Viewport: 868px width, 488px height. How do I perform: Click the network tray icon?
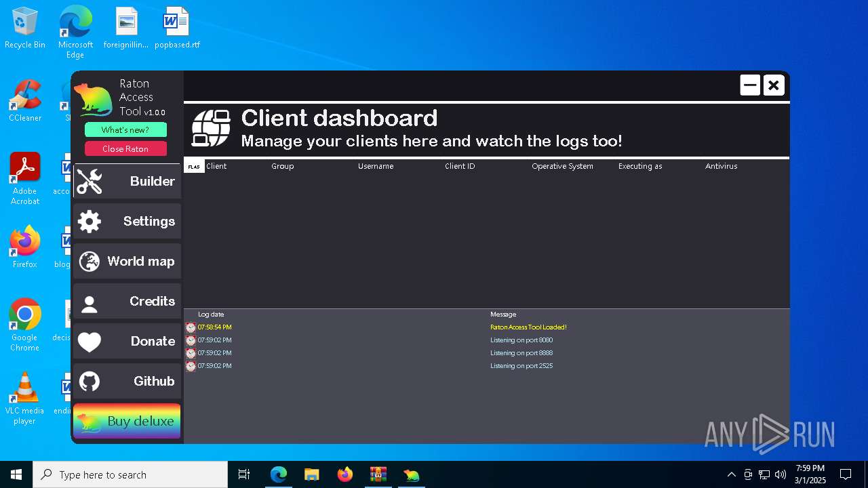tap(764, 474)
